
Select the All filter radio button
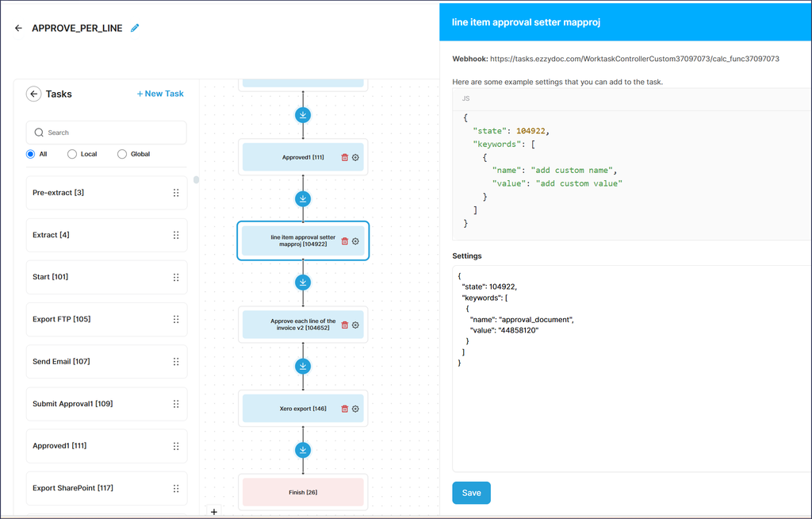[x=31, y=154]
